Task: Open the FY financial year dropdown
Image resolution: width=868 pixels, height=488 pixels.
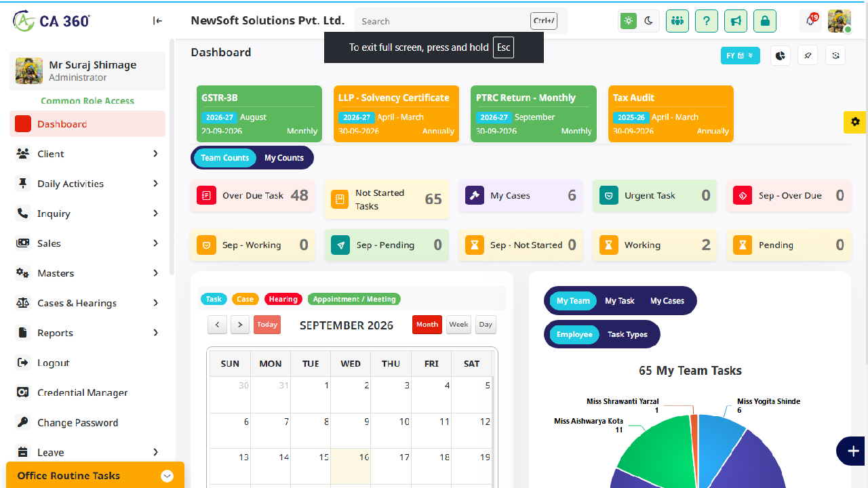Action: point(741,56)
